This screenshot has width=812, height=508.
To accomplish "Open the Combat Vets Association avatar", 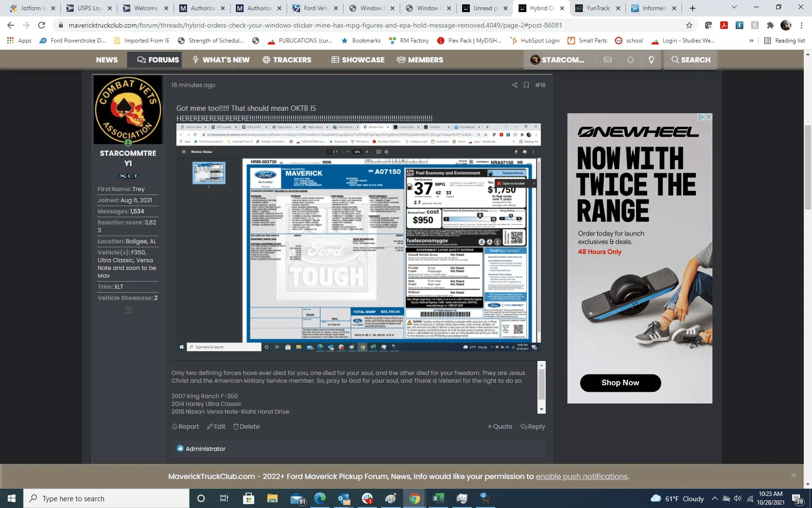I will pos(128,110).
